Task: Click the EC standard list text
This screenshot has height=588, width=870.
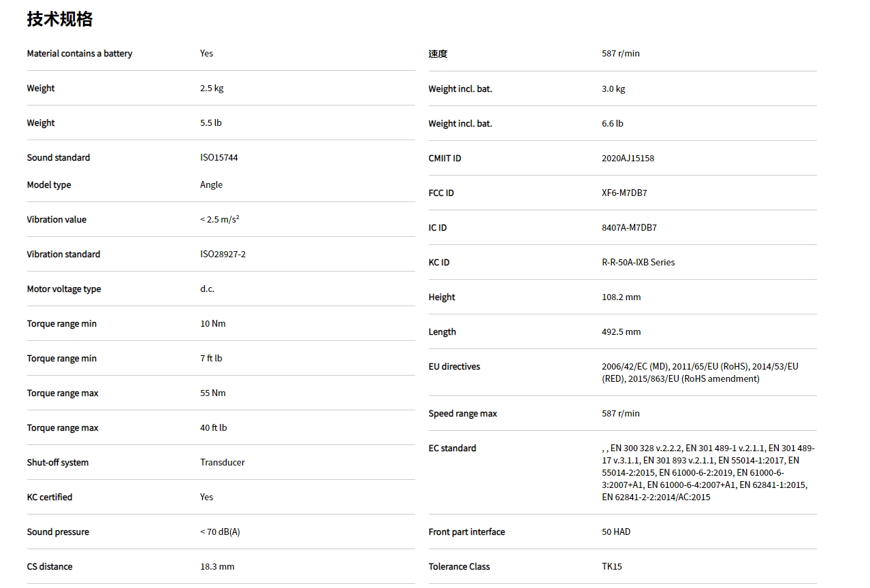Action: pyautogui.click(x=708, y=472)
